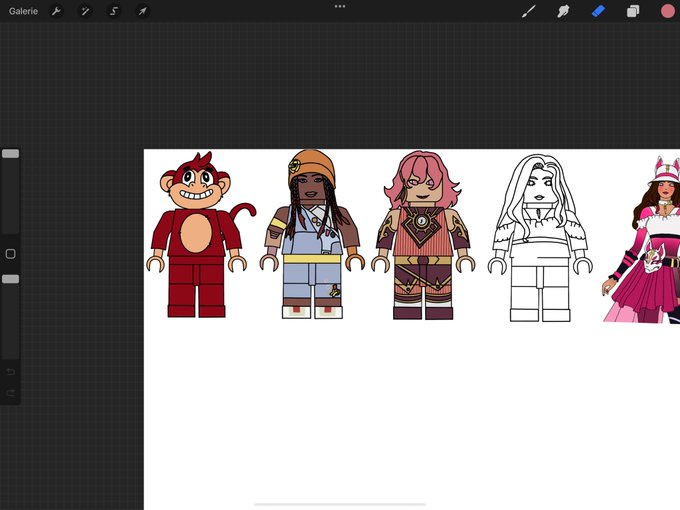680x510 pixels.
Task: Tap the three-dot menu at top center
Action: coord(340,7)
